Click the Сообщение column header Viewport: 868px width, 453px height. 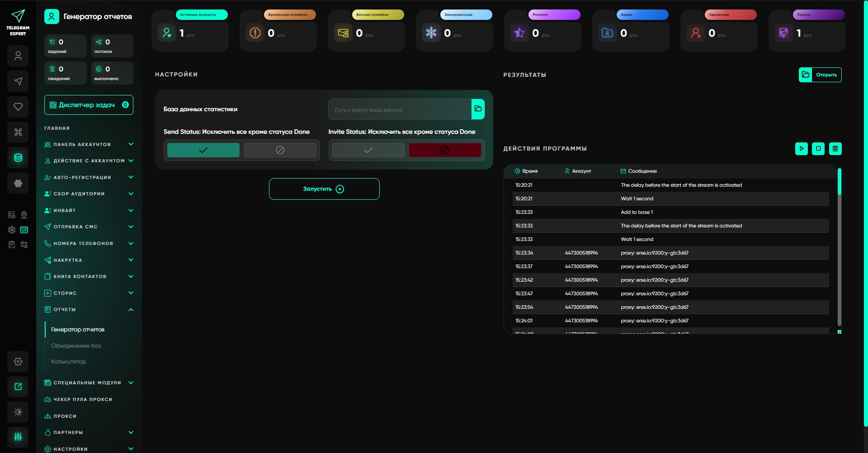[638, 171]
